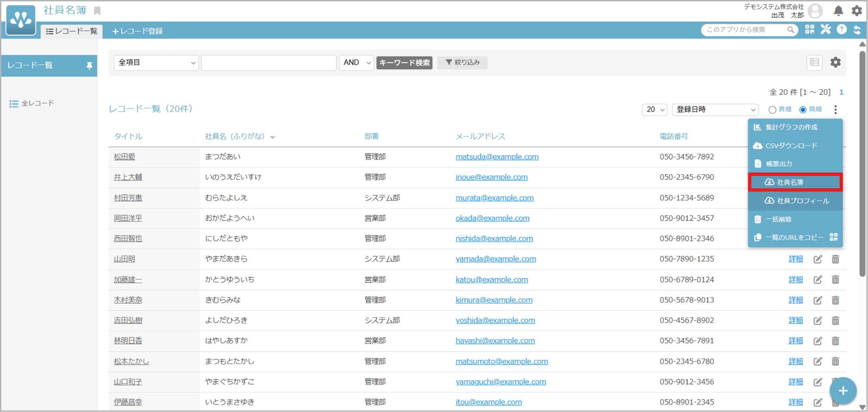Toggle the sidebar pin icon
868x412 pixels.
coord(89,65)
